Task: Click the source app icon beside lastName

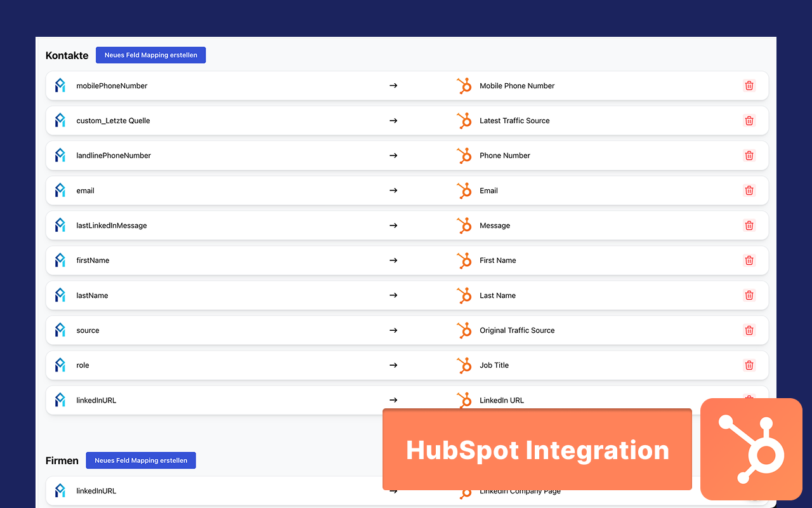Action: (x=60, y=295)
